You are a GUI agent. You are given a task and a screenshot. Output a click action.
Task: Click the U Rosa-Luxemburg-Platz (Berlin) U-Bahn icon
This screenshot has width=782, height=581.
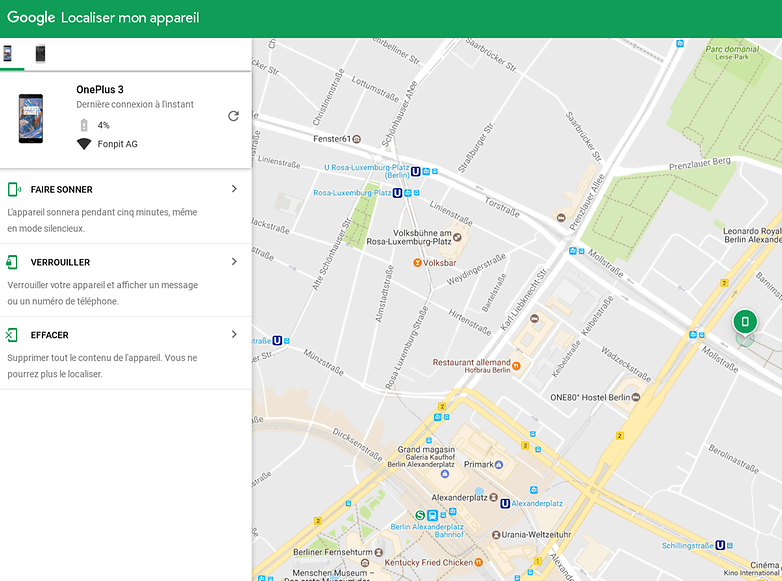point(415,172)
